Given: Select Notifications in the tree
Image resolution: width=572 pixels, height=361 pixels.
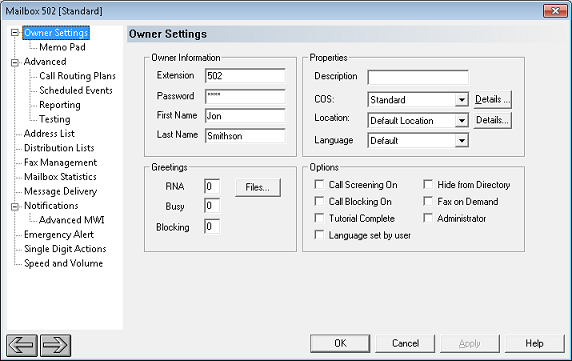Looking at the screenshot, I should [51, 206].
